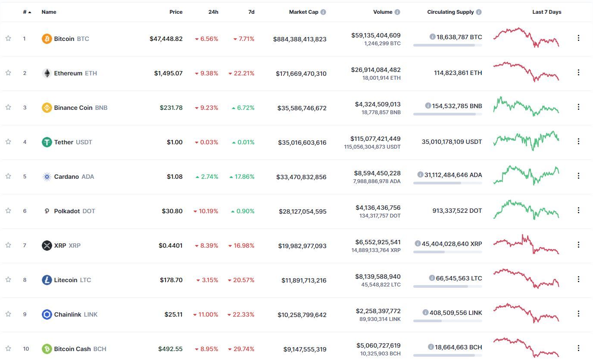The image size is (593, 364).
Task: Open Bitcoin 7-day sparkline chart
Action: coord(526,37)
